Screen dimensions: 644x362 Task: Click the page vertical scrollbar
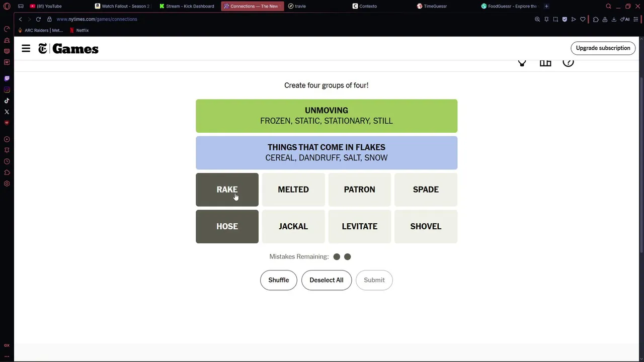click(x=641, y=166)
